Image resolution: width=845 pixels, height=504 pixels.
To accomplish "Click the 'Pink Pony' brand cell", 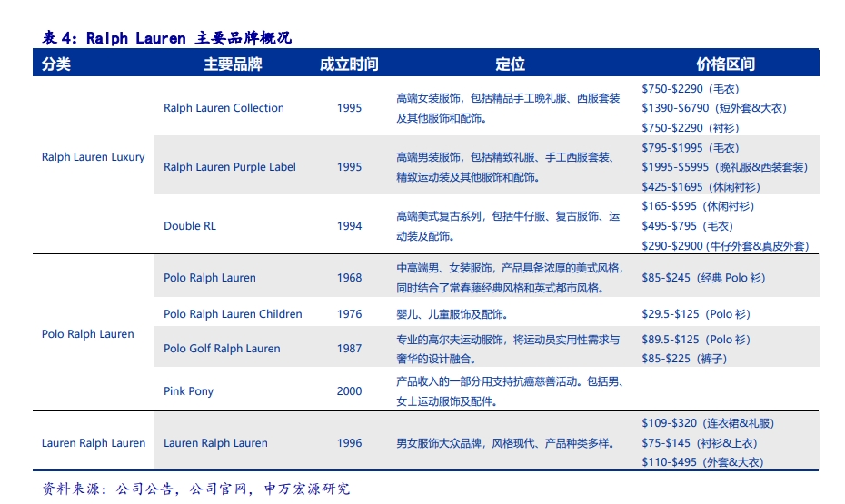I will coord(189,390).
